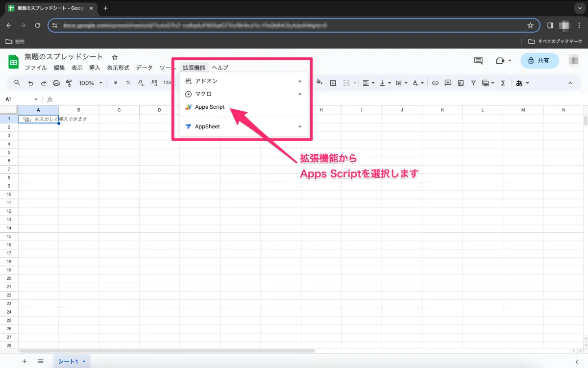Image resolution: width=588 pixels, height=368 pixels.
Task: Bookmark this page with the star
Action: [530, 25]
